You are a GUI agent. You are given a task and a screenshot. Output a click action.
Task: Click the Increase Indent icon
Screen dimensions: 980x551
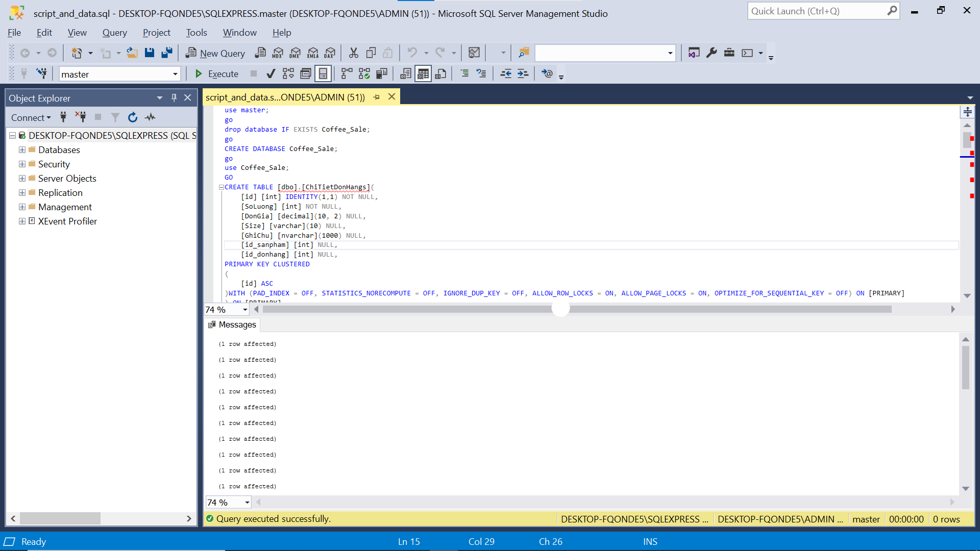(x=523, y=74)
